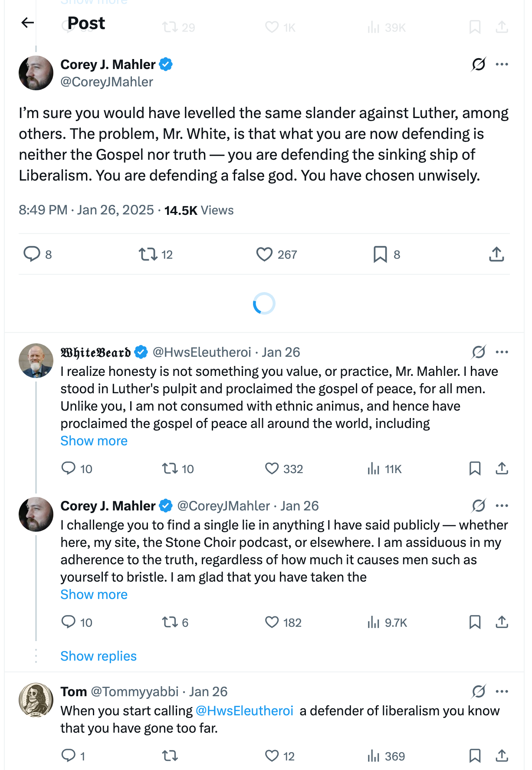The image size is (532, 770).
Task: Click Show replies link in thread
Action: (x=99, y=656)
